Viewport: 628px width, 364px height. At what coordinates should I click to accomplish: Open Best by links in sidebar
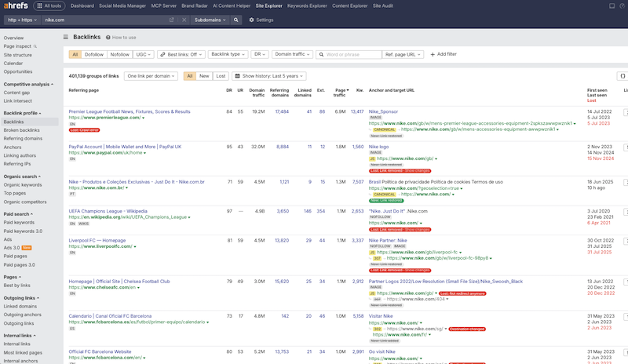[x=16, y=286]
